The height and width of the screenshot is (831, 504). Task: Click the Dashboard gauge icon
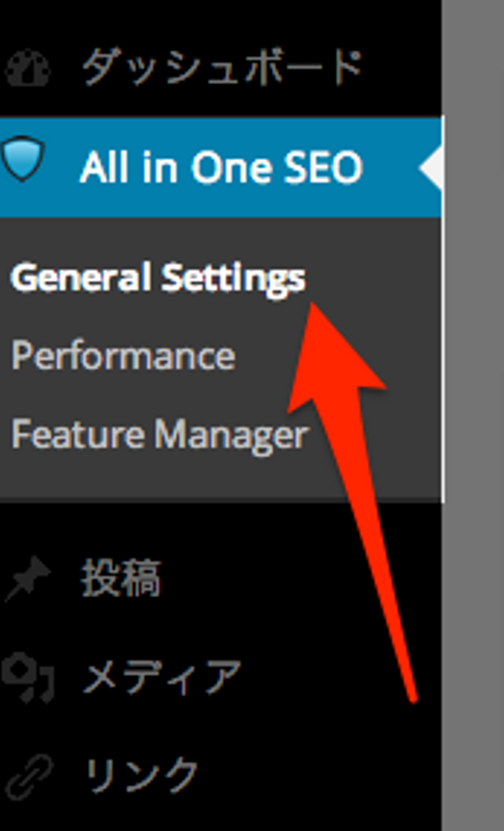(x=28, y=68)
